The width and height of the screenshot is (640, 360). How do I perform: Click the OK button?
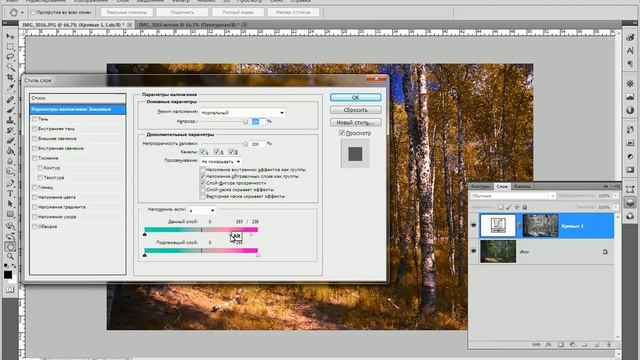[x=356, y=98]
